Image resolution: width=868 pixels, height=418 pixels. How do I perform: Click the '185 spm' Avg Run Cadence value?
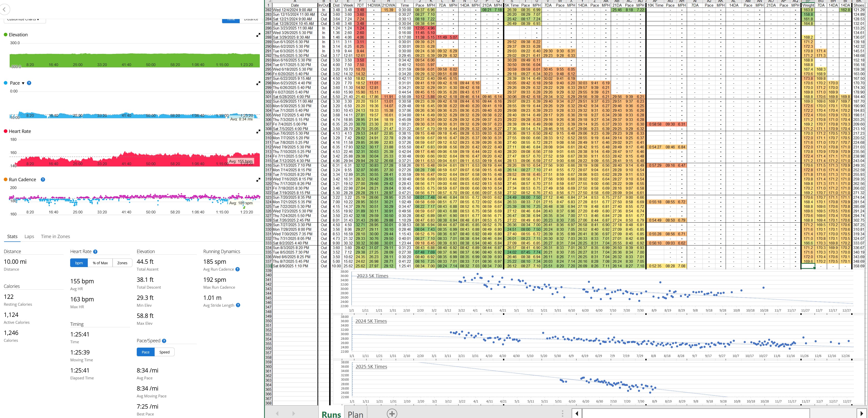(x=215, y=262)
